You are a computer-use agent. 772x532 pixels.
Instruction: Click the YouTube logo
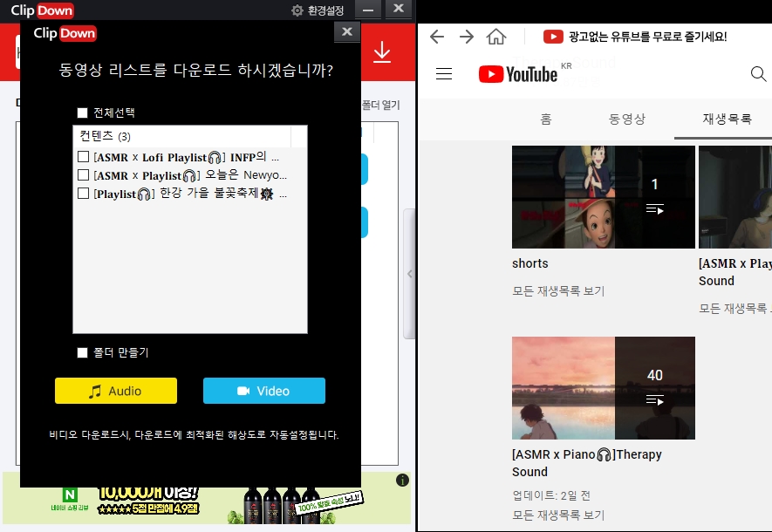[x=518, y=74]
